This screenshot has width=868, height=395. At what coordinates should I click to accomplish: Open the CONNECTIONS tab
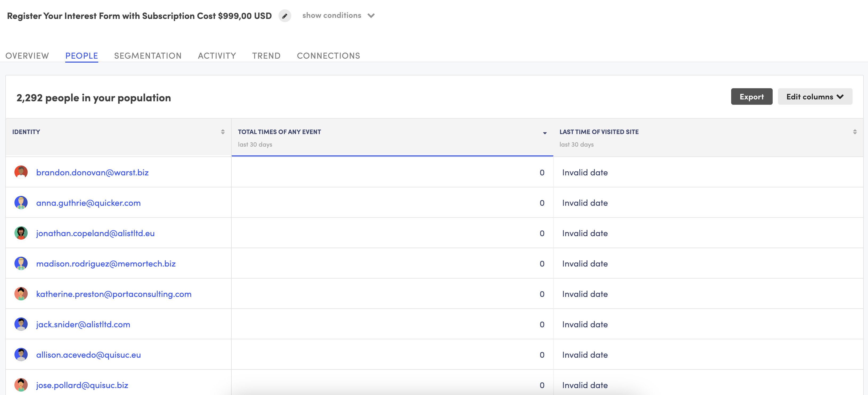pyautogui.click(x=328, y=55)
